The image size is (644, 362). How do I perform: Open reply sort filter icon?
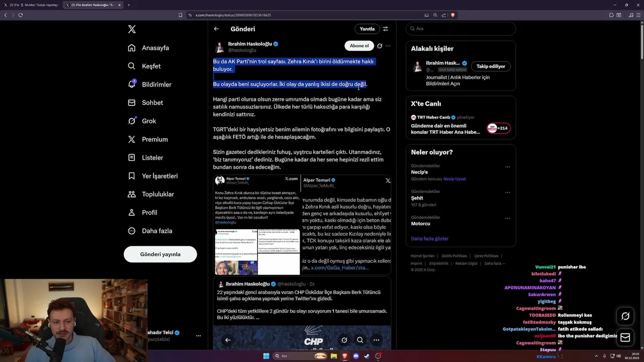point(385,29)
